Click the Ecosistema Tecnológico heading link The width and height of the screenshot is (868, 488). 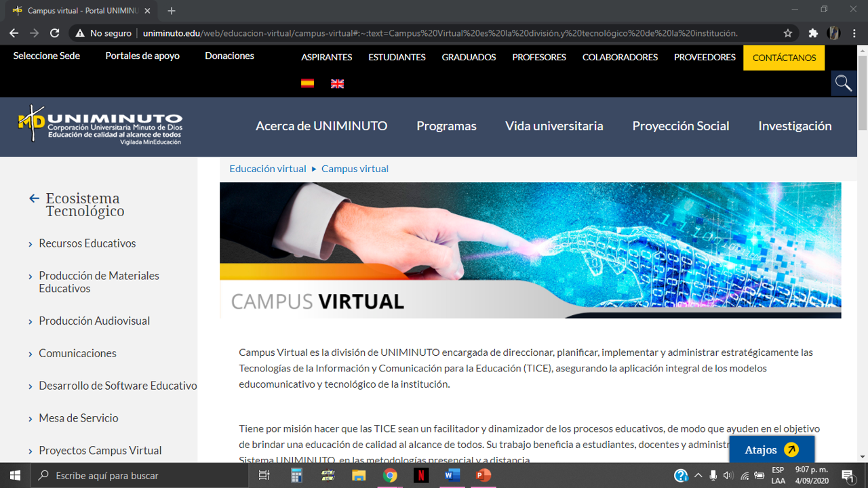[x=85, y=205]
